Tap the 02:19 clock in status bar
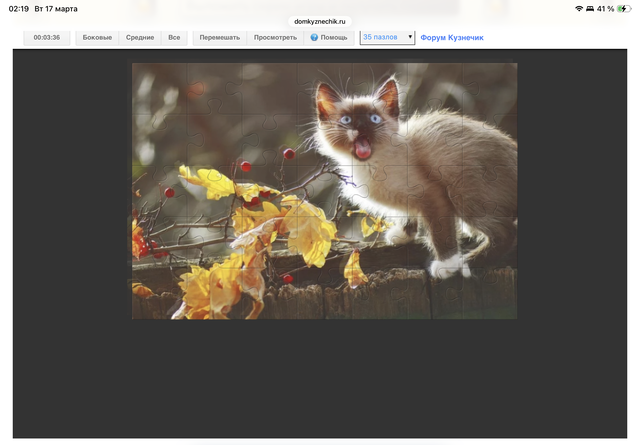This screenshot has width=640, height=445. point(18,8)
